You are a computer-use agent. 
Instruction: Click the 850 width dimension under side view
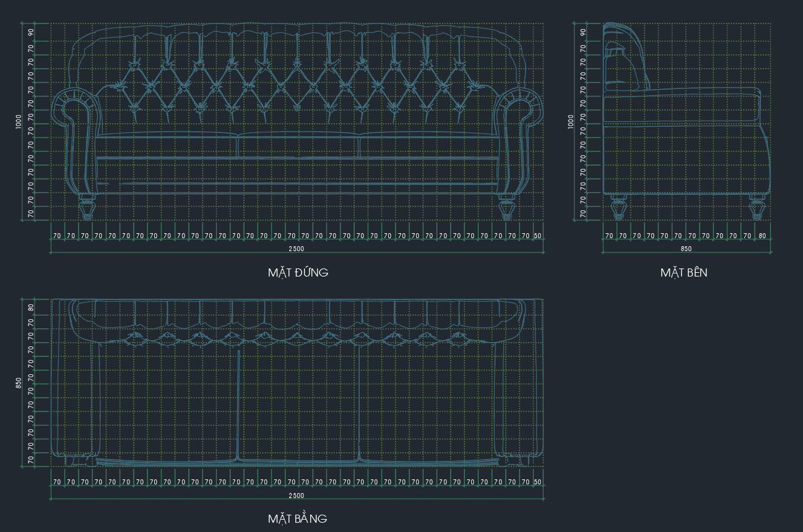point(686,249)
